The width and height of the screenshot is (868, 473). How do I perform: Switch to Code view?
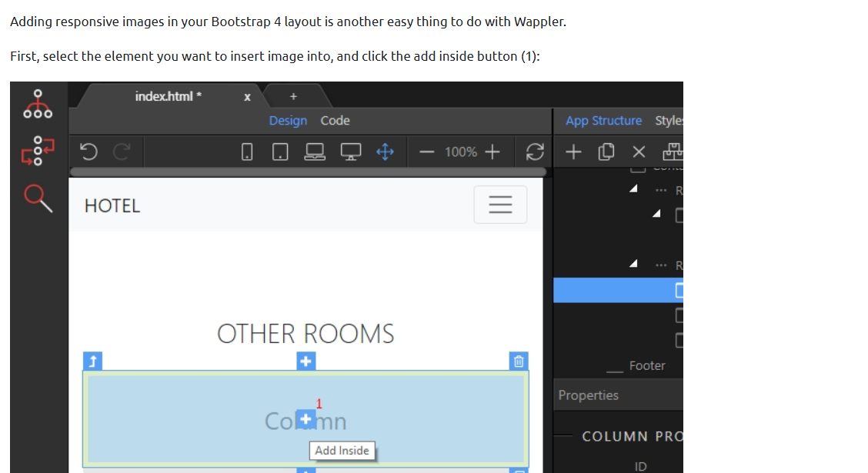[335, 121]
